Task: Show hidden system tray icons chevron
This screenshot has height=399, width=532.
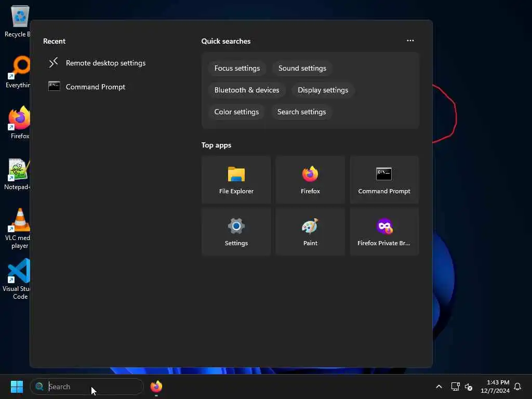Action: (x=438, y=387)
